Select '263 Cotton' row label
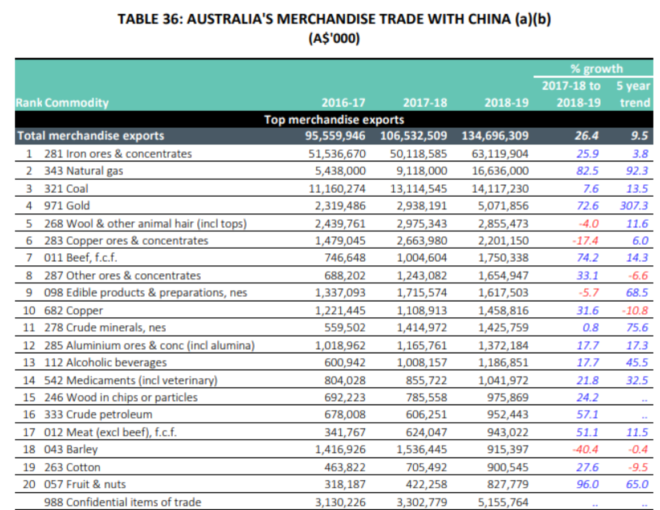 pyautogui.click(x=72, y=467)
